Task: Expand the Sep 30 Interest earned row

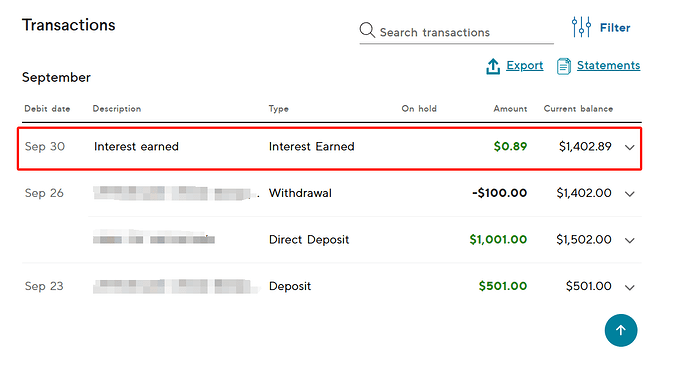Action: (x=630, y=147)
